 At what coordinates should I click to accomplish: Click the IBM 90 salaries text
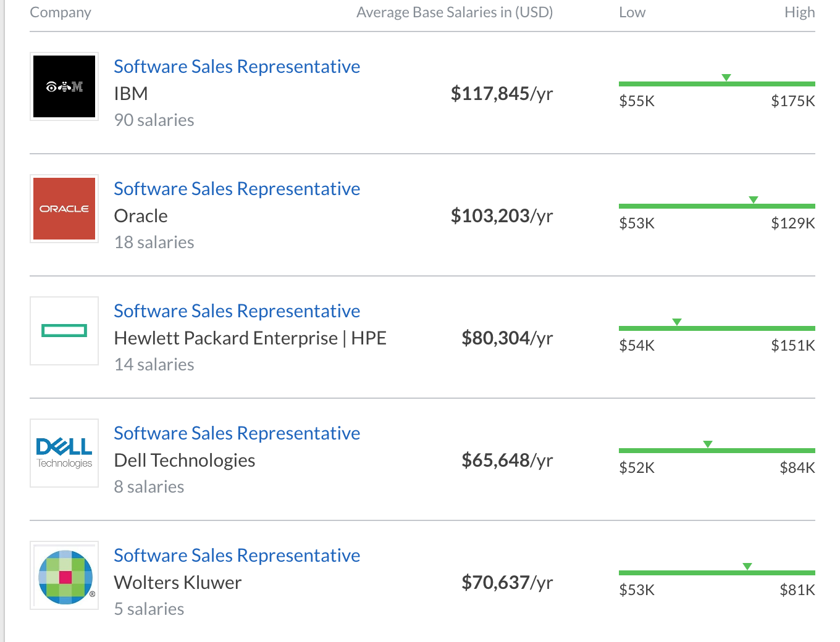[x=154, y=120]
